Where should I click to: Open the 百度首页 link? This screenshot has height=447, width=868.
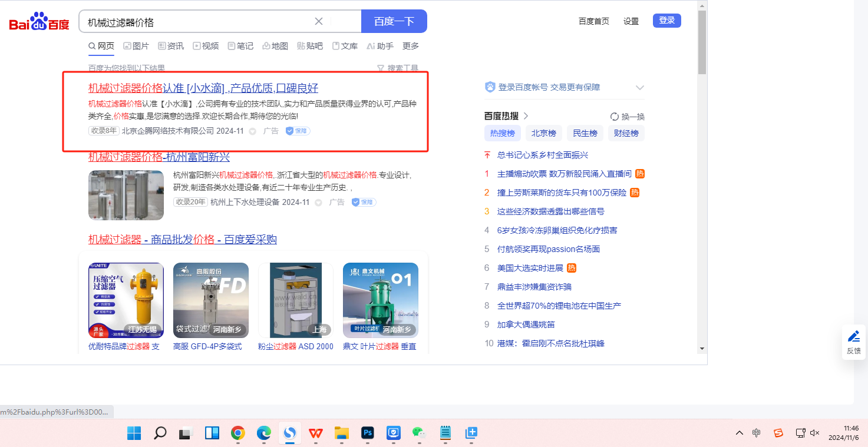(594, 21)
